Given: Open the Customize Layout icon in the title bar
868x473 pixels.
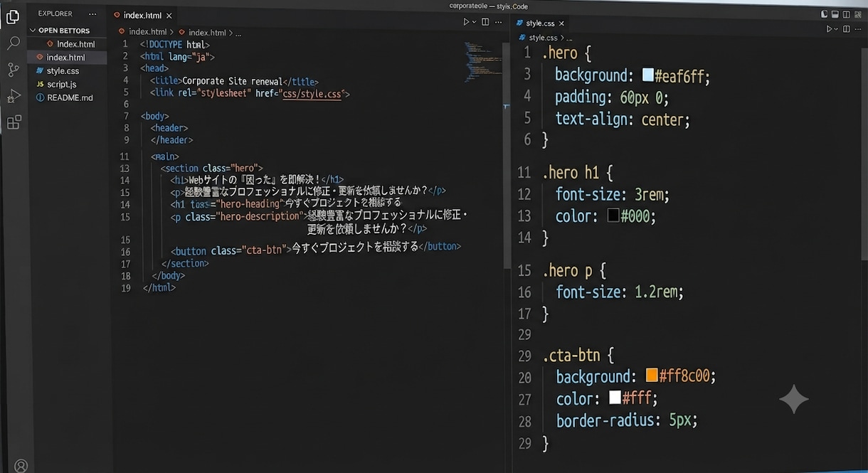Looking at the screenshot, I should (x=858, y=14).
